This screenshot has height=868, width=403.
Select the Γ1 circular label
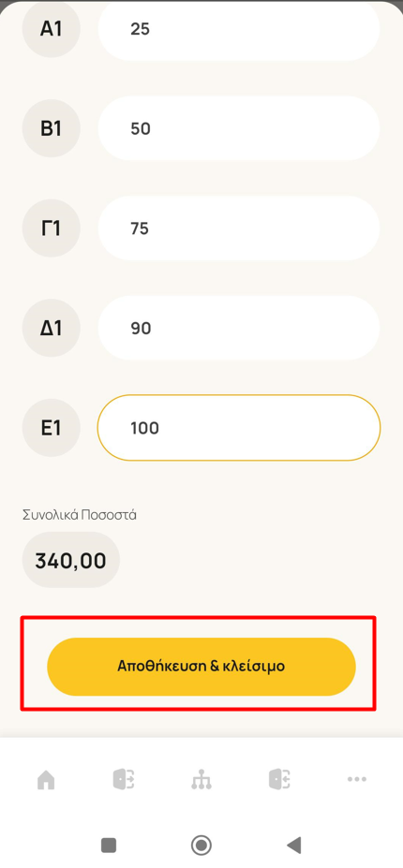[x=51, y=228]
